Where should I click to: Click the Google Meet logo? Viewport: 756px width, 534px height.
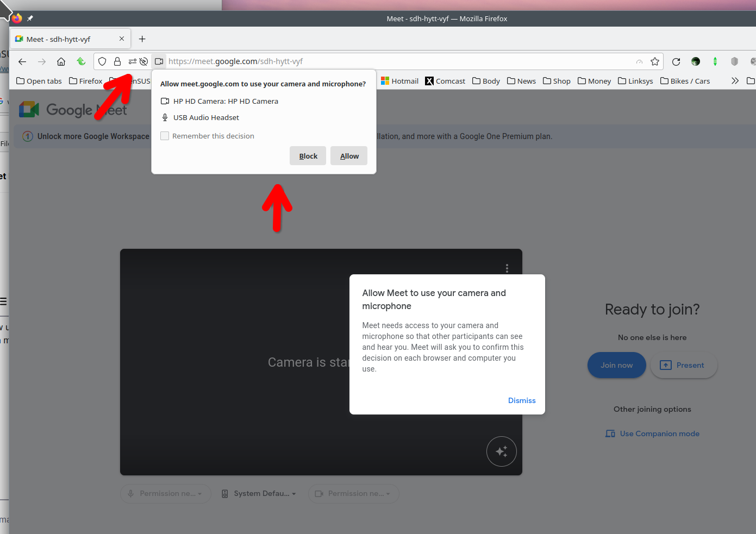click(x=73, y=110)
